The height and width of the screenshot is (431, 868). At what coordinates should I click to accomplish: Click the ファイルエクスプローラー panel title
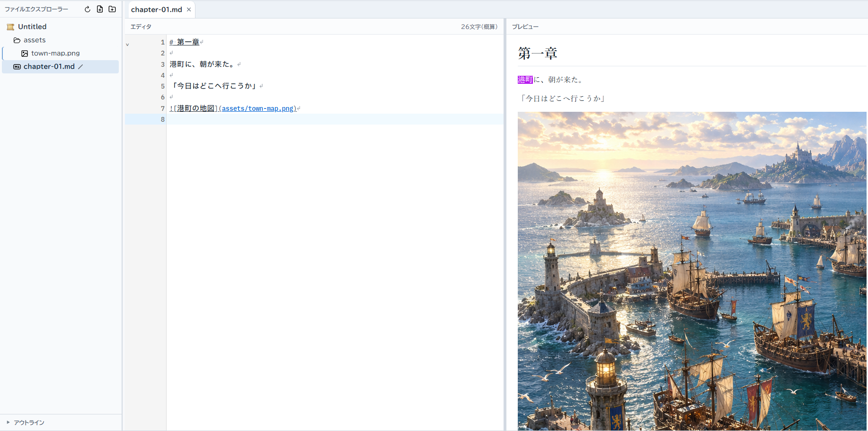(x=36, y=9)
